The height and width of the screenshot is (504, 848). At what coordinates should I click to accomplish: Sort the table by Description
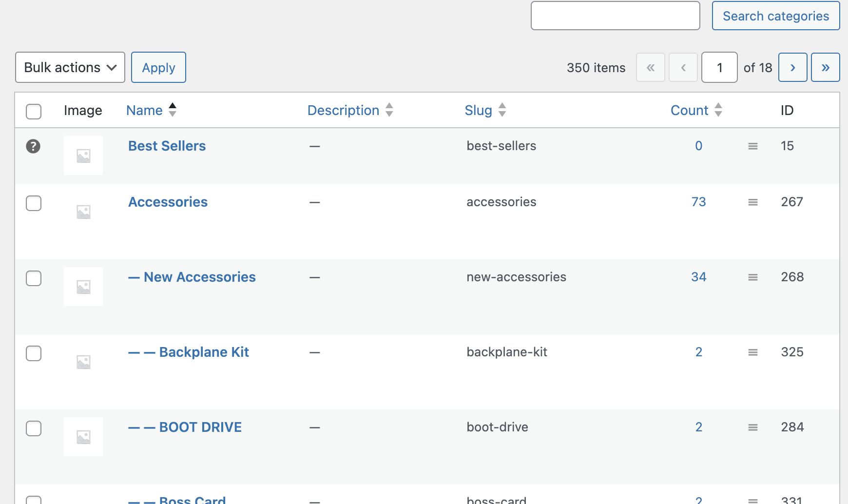coord(343,110)
